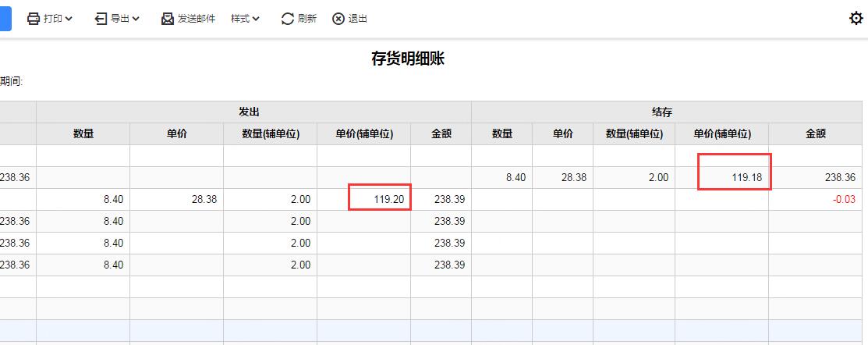Click the printer icon in toolbar

[34, 19]
